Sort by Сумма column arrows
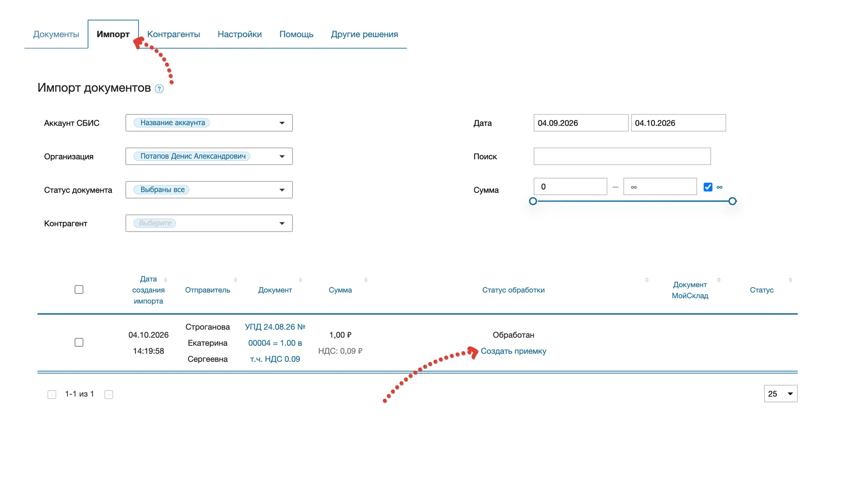The image size is (868, 500). tap(366, 280)
